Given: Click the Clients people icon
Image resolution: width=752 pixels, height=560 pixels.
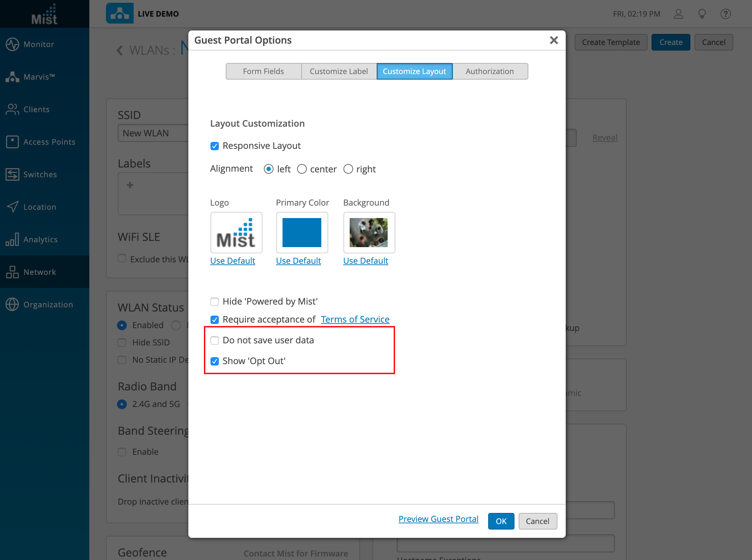Looking at the screenshot, I should coord(12,109).
